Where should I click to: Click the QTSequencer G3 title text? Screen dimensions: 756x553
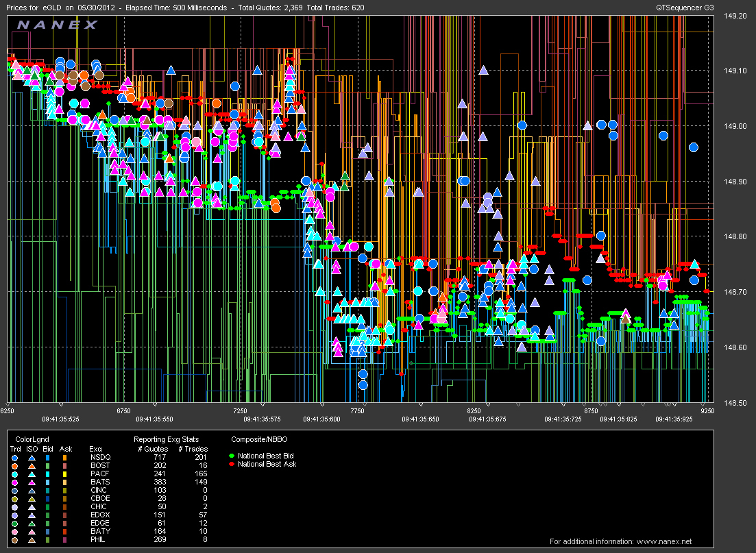[x=685, y=8]
